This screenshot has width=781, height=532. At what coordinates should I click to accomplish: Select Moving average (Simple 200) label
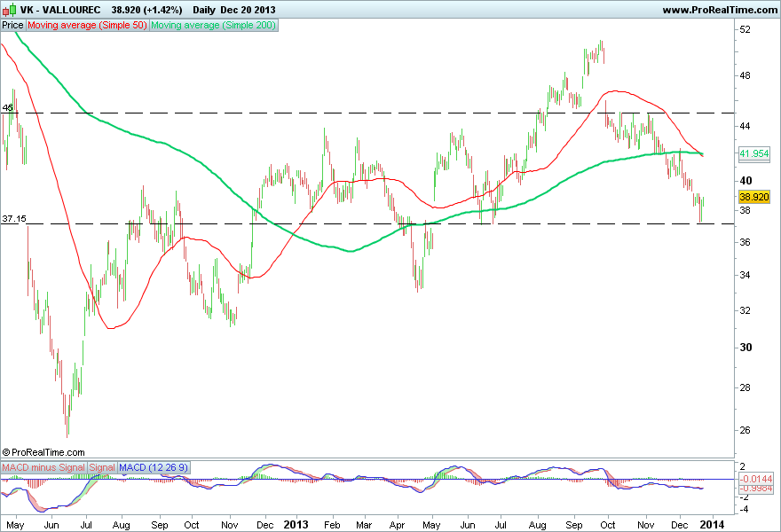coord(213,25)
